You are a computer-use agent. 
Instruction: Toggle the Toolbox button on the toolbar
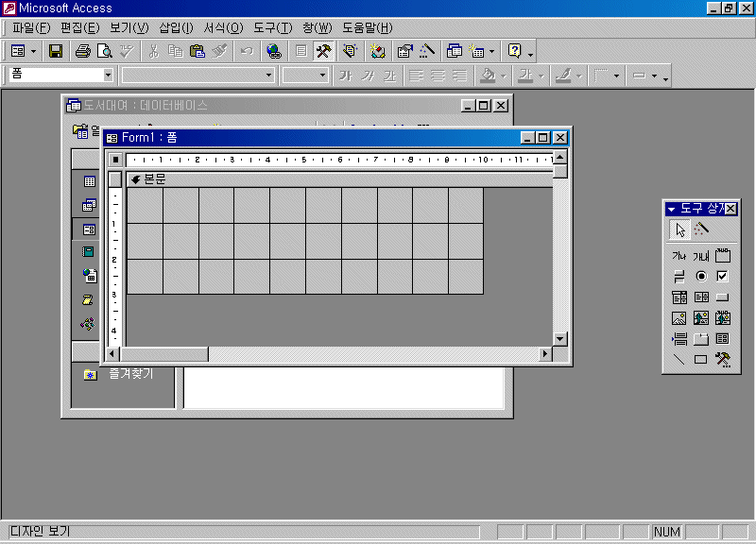323,51
